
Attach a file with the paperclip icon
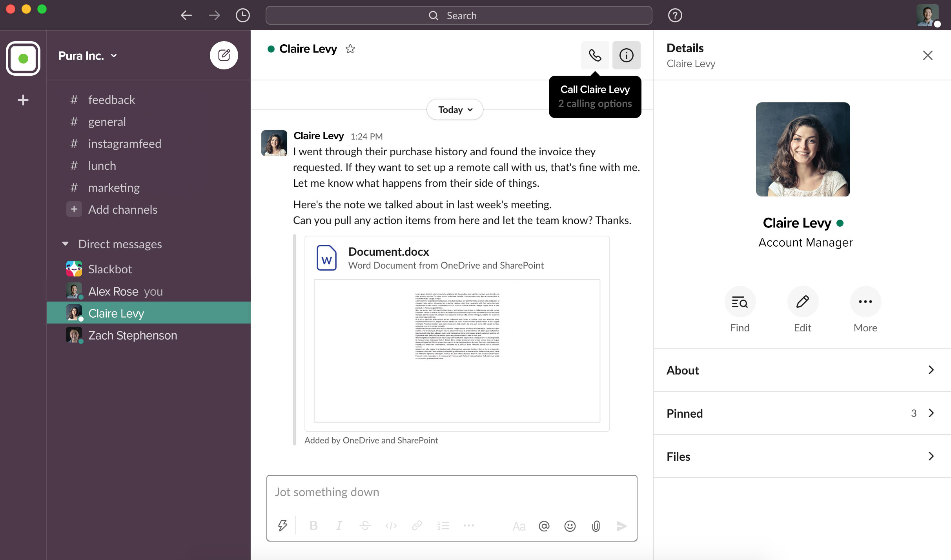596,526
